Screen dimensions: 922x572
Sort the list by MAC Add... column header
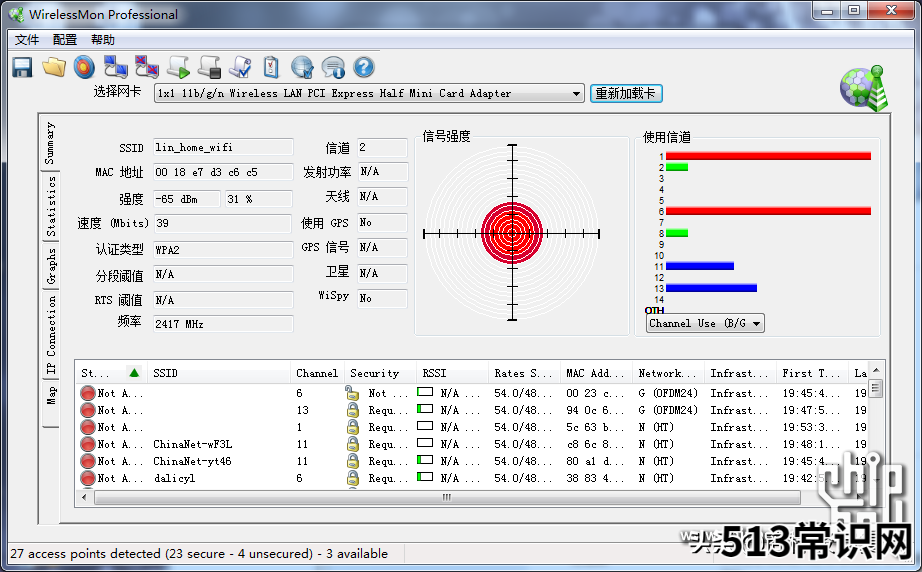pos(596,373)
